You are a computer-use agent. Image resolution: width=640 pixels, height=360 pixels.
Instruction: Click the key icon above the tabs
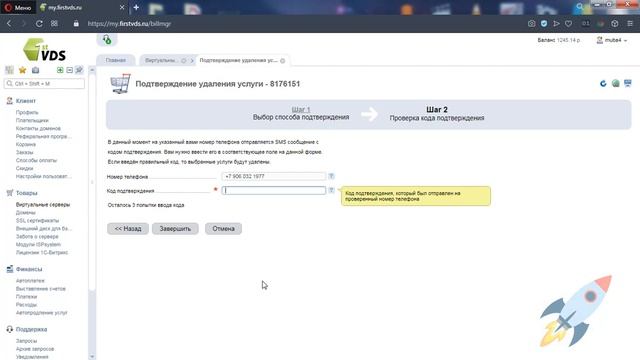pos(107,40)
